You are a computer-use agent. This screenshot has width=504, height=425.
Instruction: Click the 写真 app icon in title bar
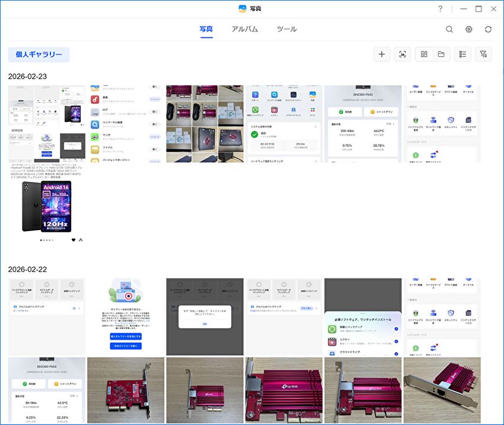243,9
